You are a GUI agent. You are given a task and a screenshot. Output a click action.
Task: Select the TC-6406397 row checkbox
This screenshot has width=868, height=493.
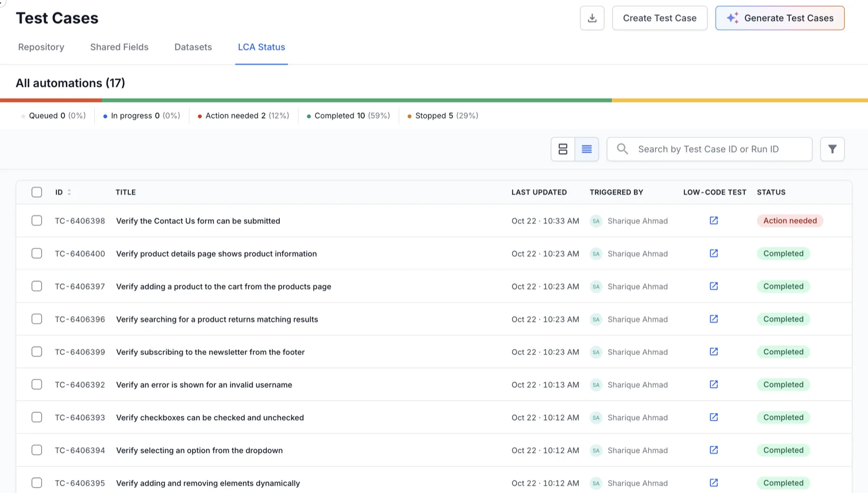tap(36, 286)
